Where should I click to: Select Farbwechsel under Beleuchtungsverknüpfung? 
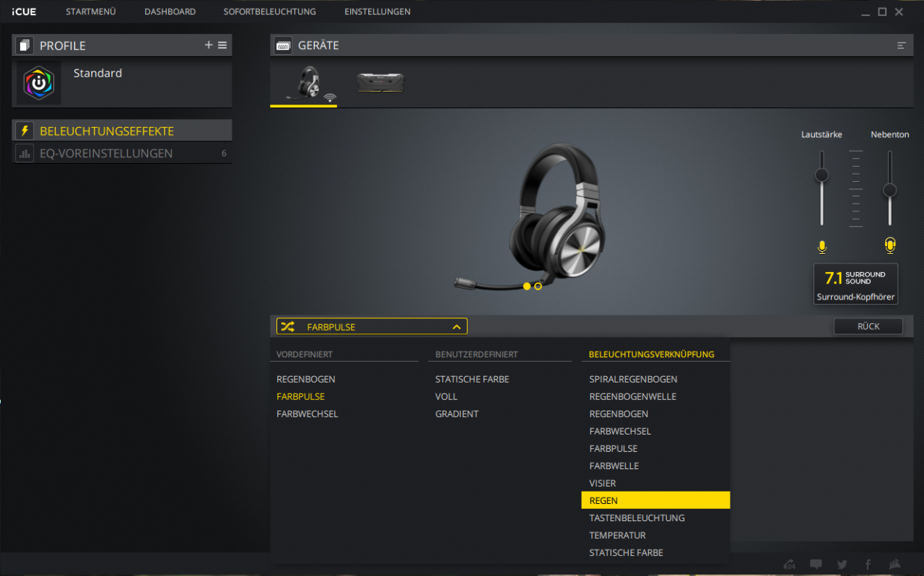coord(620,431)
